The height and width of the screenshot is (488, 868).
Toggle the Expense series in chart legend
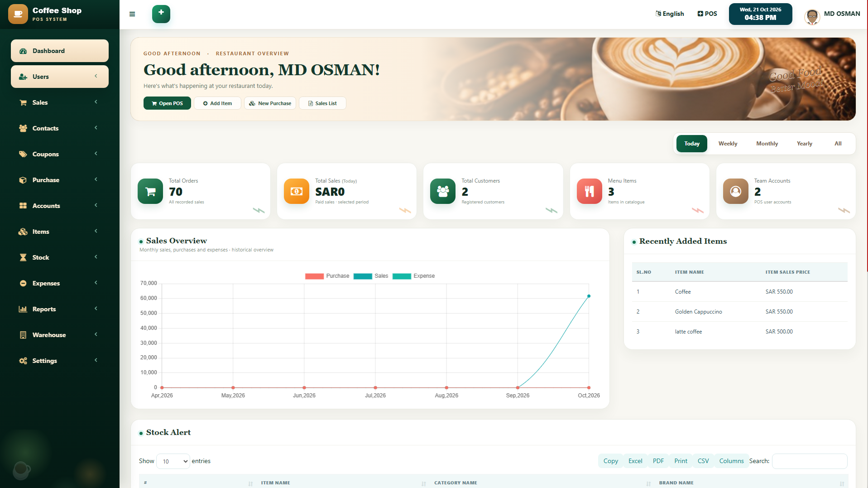click(413, 276)
